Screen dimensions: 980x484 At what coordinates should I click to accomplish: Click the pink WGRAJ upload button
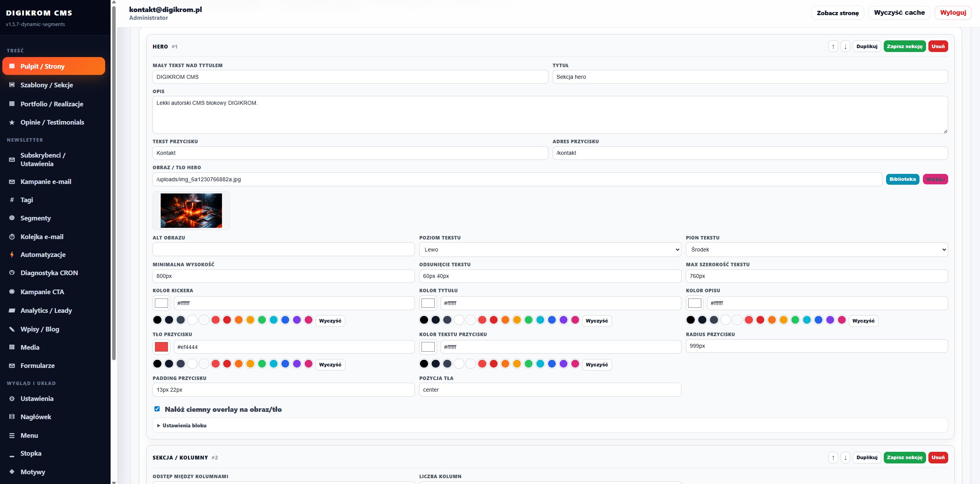(x=935, y=179)
